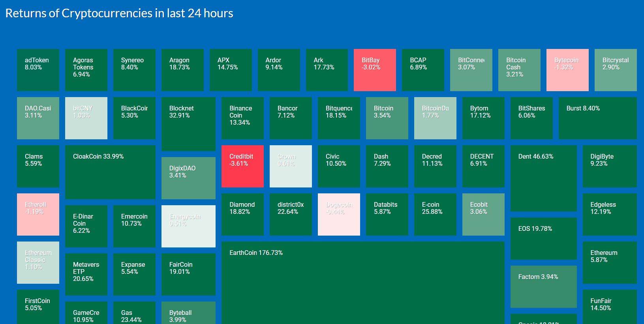This screenshot has height=324, width=644.
Task: Select the Factom 3.94% tile
Action: 544,287
